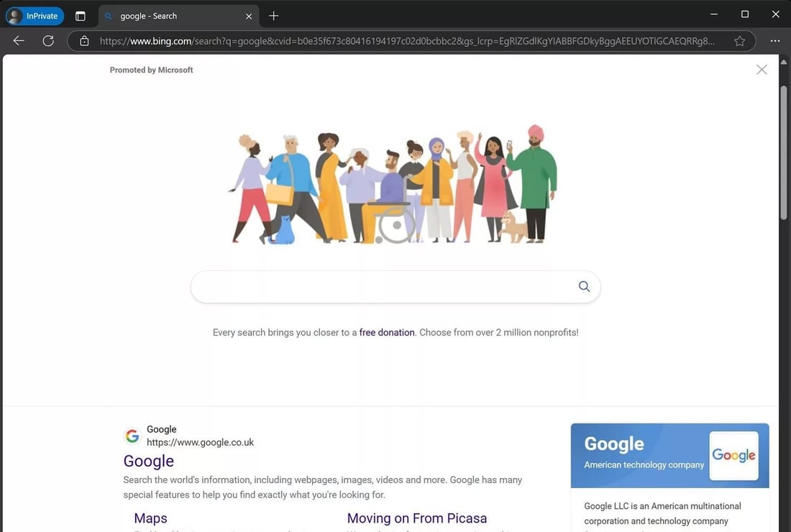Viewport: 791px width, 532px height.
Task: Open the InPrivate profile button
Action: [x=35, y=16]
